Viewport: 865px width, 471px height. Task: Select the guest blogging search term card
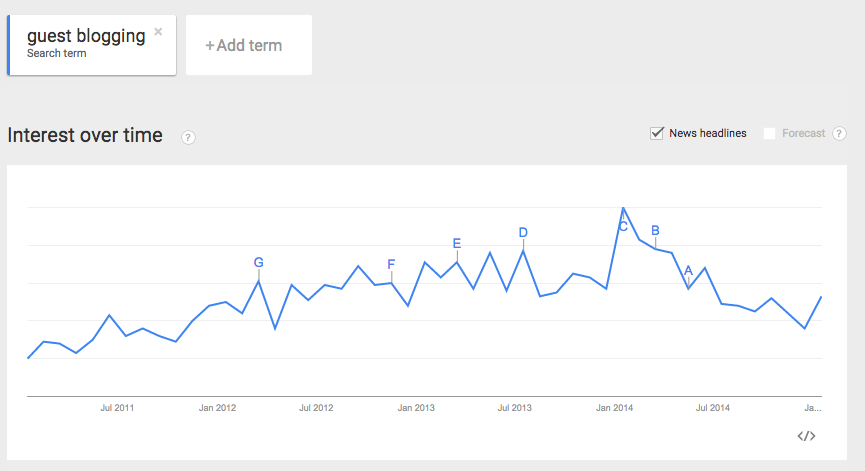tap(92, 45)
